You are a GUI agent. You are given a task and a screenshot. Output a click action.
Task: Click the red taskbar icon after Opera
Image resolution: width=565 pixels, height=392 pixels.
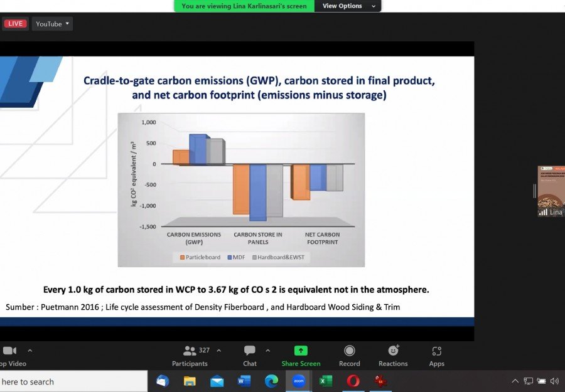pos(380,381)
